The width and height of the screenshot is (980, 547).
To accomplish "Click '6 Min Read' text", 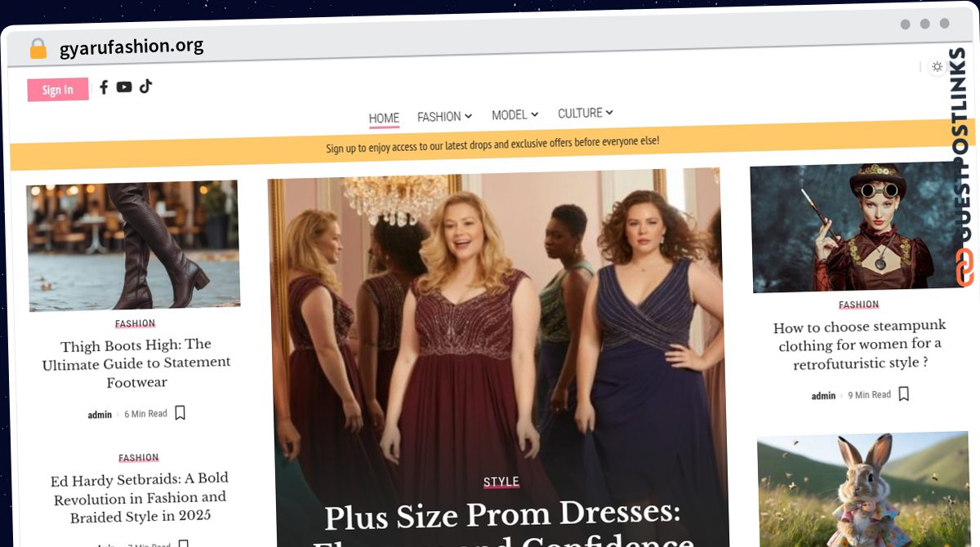I will click(145, 414).
